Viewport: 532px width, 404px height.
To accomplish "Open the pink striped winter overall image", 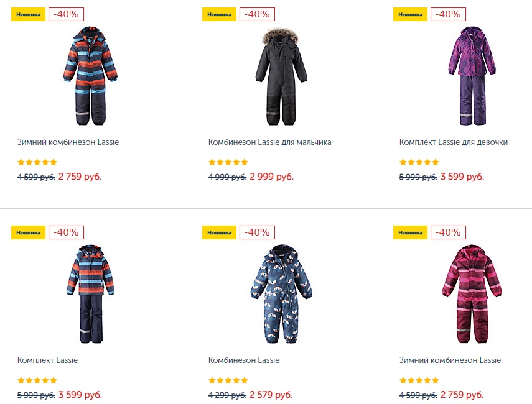I will (x=472, y=294).
